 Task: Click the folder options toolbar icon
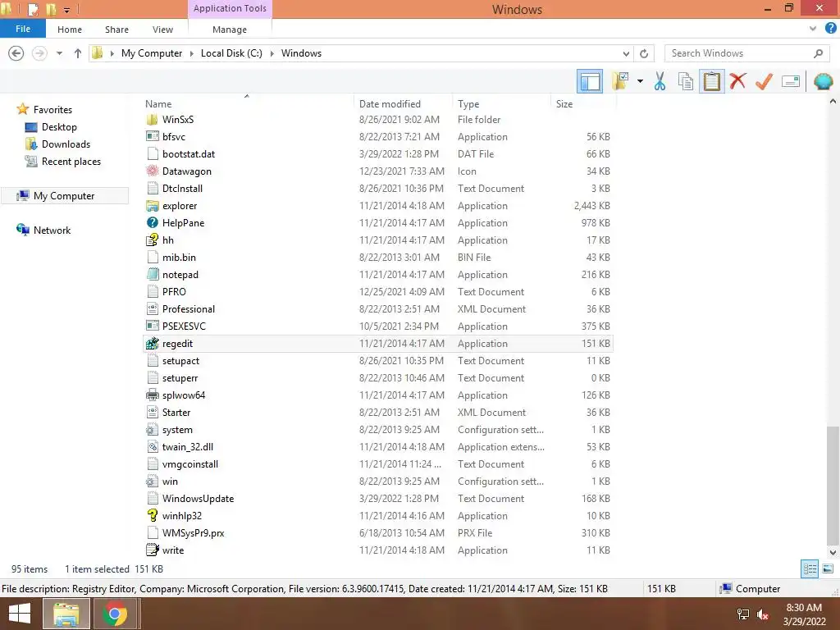tap(620, 81)
